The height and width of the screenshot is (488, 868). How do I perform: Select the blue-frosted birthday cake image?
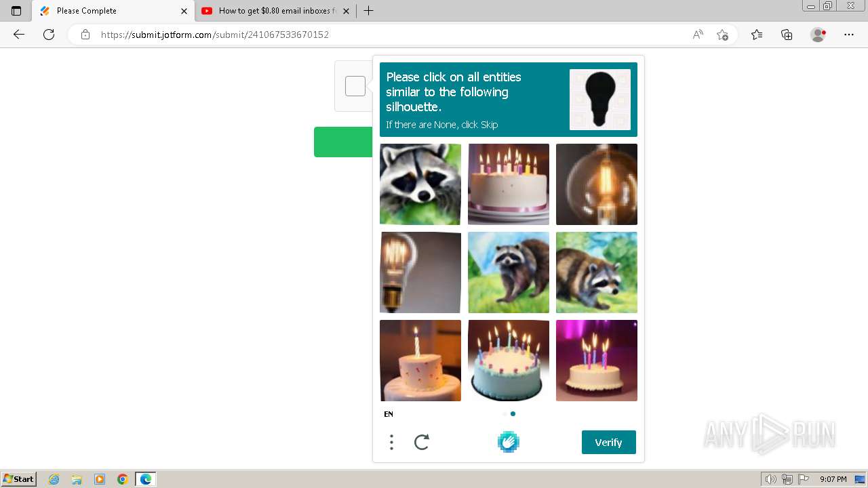509,361
